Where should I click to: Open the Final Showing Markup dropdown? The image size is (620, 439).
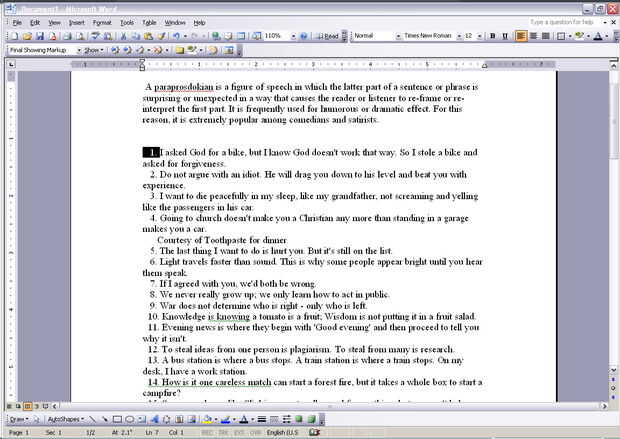(79, 50)
